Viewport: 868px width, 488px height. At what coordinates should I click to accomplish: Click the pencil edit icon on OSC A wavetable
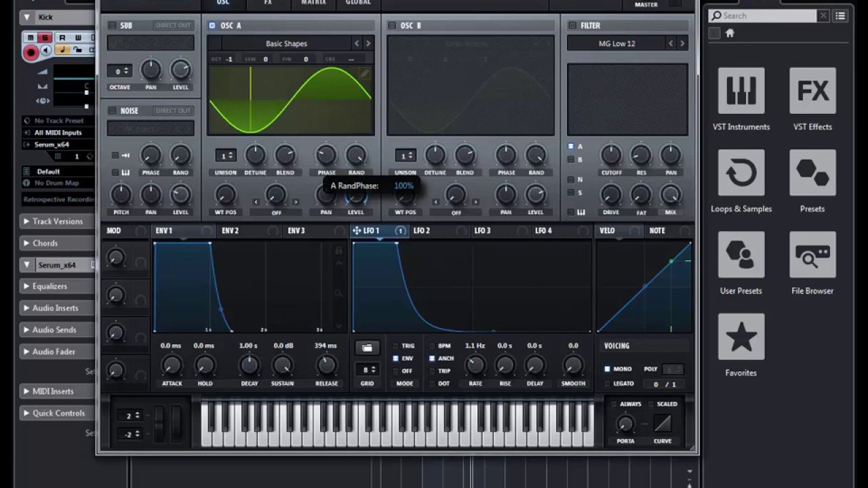tap(365, 73)
